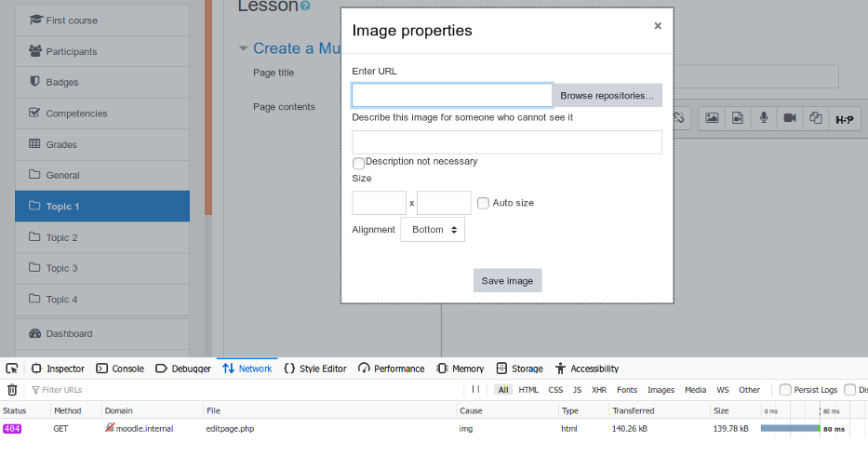Collapse the Create a Multichoice section
This screenshot has width=868, height=456.
(243, 48)
